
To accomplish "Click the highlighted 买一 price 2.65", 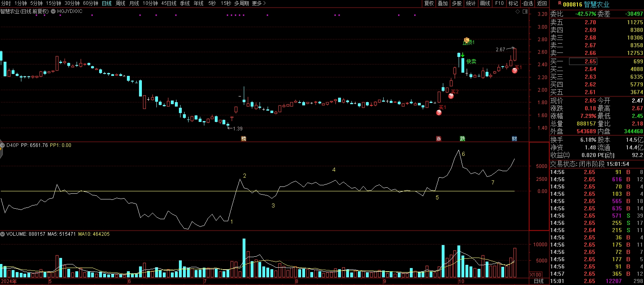I will 583,62.
